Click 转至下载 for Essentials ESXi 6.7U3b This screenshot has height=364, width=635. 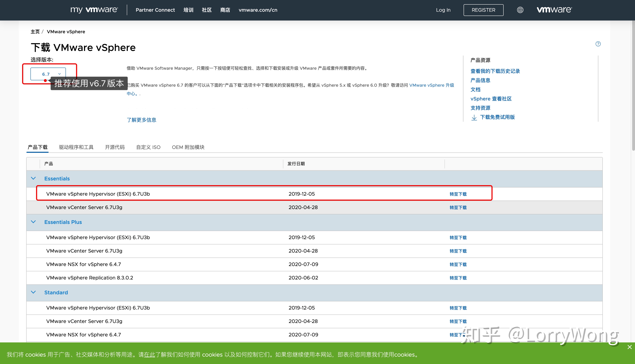click(458, 194)
